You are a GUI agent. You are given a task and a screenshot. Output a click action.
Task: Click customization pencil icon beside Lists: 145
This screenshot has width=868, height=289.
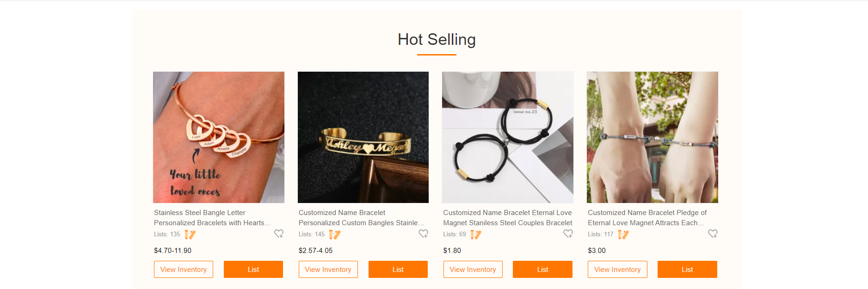click(335, 235)
